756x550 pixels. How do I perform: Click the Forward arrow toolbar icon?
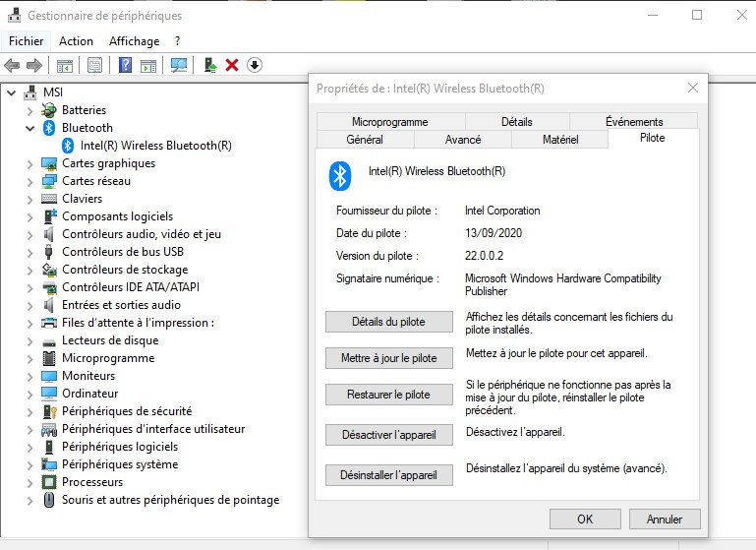coord(34,65)
